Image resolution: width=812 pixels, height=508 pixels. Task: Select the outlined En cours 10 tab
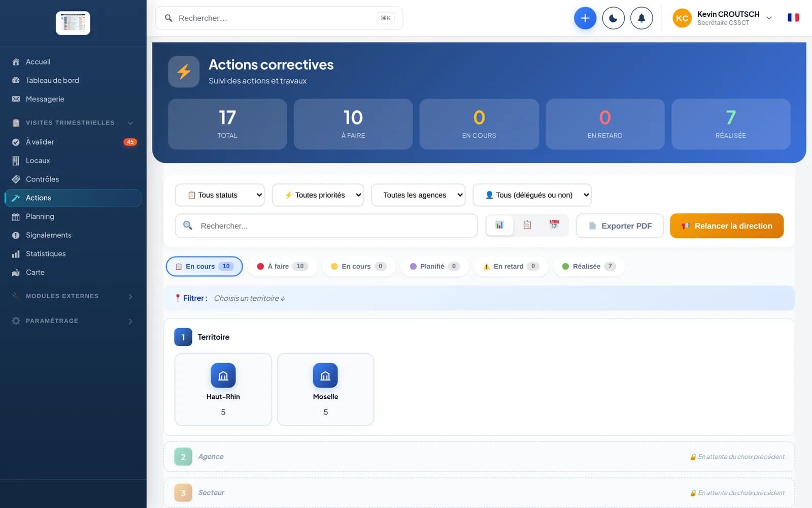pyautogui.click(x=204, y=266)
